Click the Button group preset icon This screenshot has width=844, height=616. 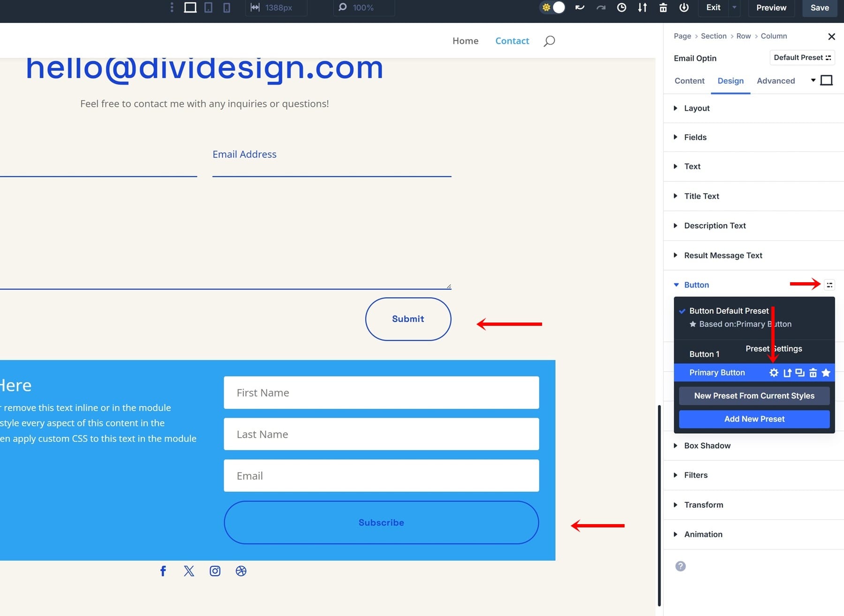[x=829, y=285]
